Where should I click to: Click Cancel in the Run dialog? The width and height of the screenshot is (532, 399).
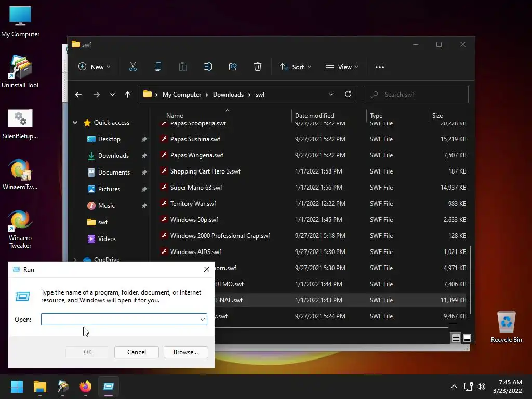(137, 352)
